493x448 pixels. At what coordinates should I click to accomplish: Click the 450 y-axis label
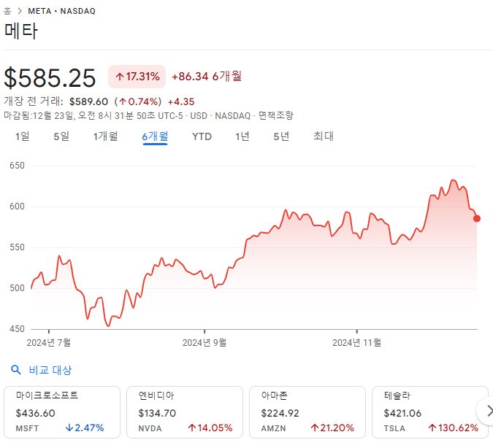[x=17, y=329]
